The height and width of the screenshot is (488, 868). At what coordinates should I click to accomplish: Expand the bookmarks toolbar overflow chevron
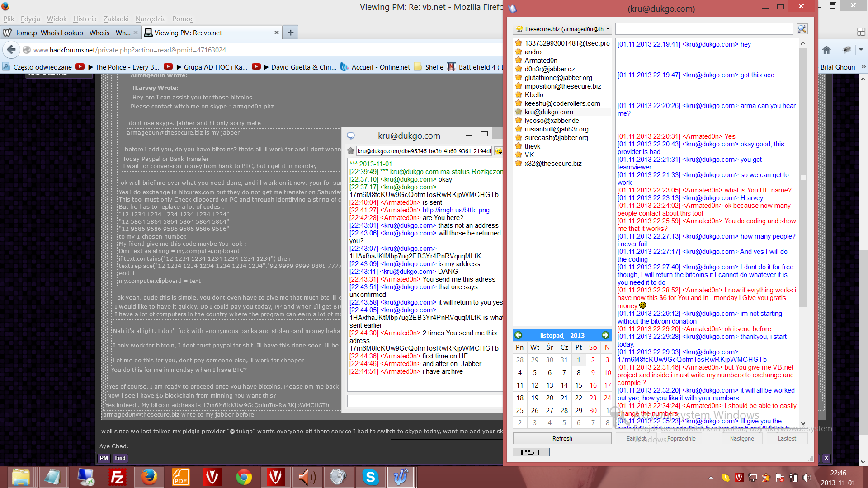click(863, 67)
